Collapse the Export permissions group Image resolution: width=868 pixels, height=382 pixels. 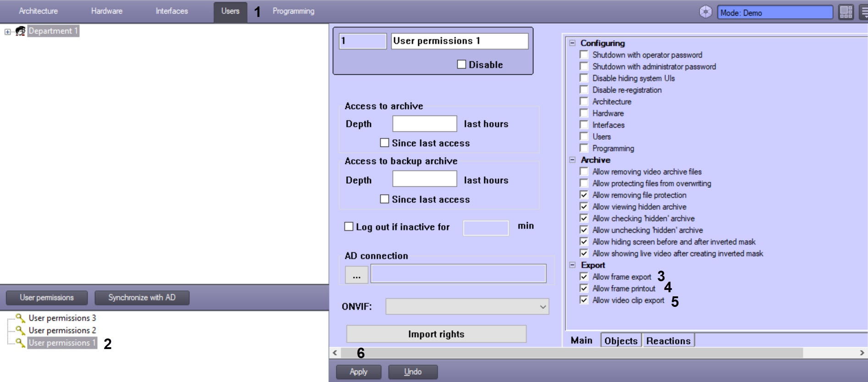(x=572, y=265)
